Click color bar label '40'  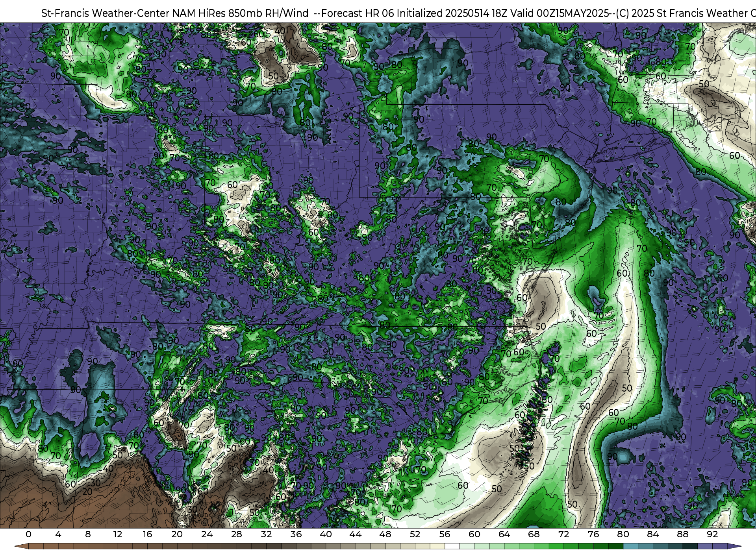326,534
